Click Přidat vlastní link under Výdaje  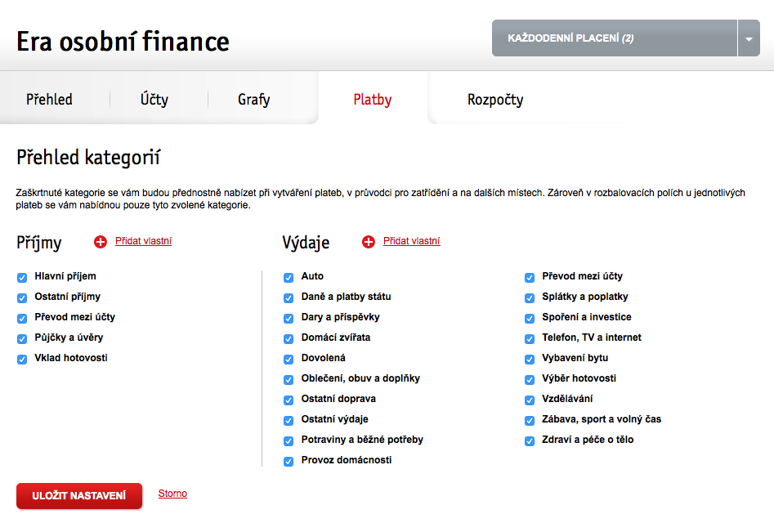pos(412,241)
